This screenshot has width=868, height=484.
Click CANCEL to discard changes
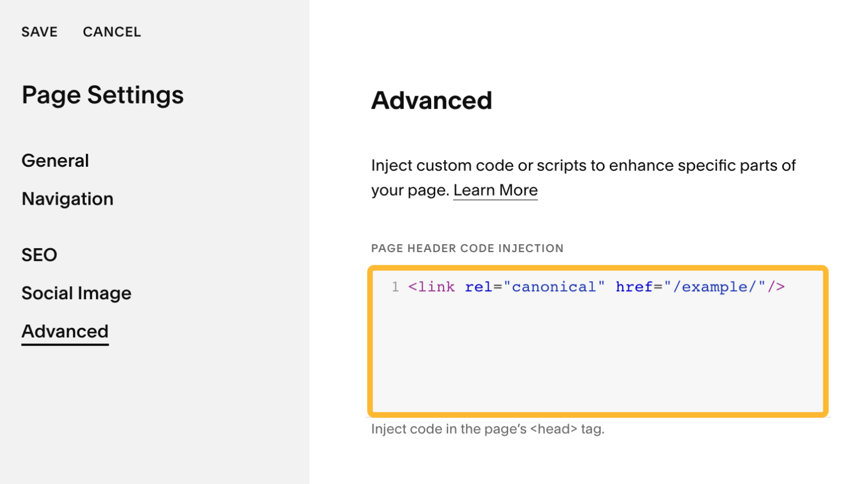pos(111,32)
